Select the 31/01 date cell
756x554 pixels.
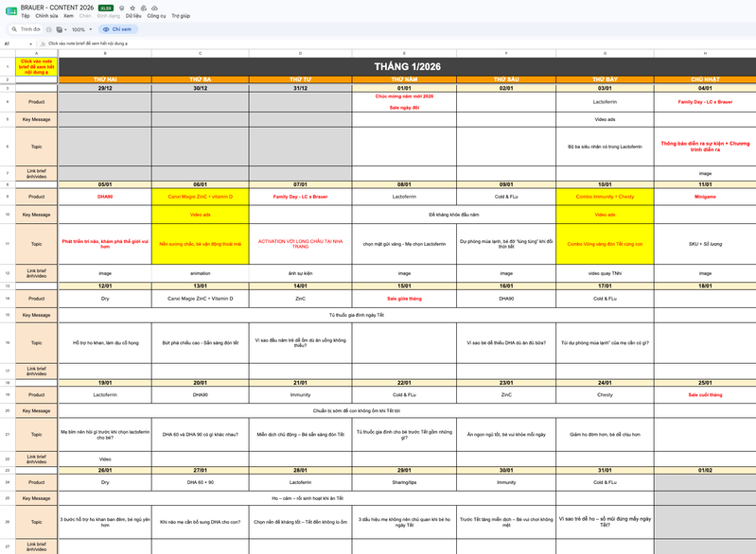point(605,470)
